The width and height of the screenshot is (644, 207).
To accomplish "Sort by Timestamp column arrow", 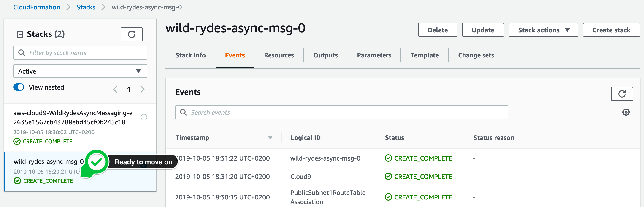I will pos(270,137).
